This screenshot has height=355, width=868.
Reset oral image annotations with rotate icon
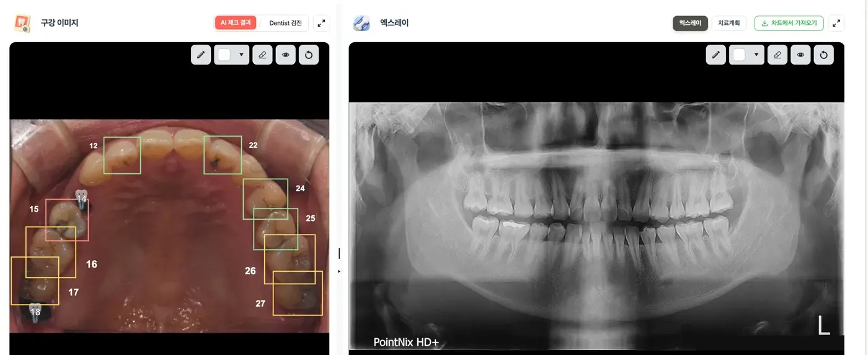click(309, 55)
